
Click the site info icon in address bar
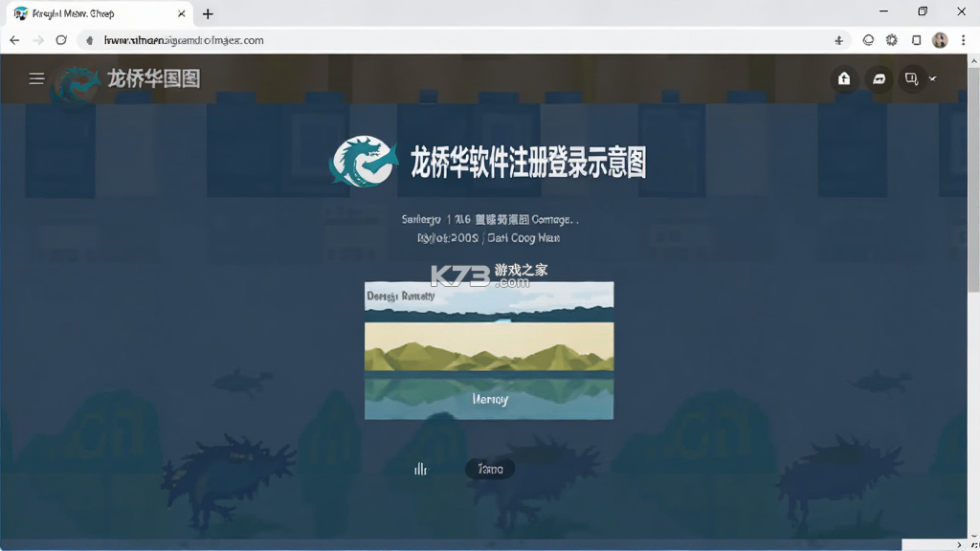(89, 40)
